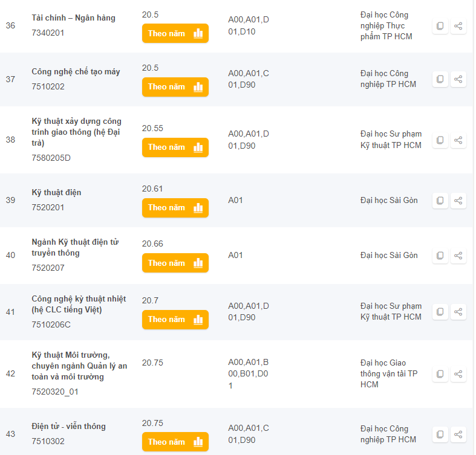Show Theo năm stats for Kỹ thuật điện
The image size is (476, 455).
pos(175,207)
